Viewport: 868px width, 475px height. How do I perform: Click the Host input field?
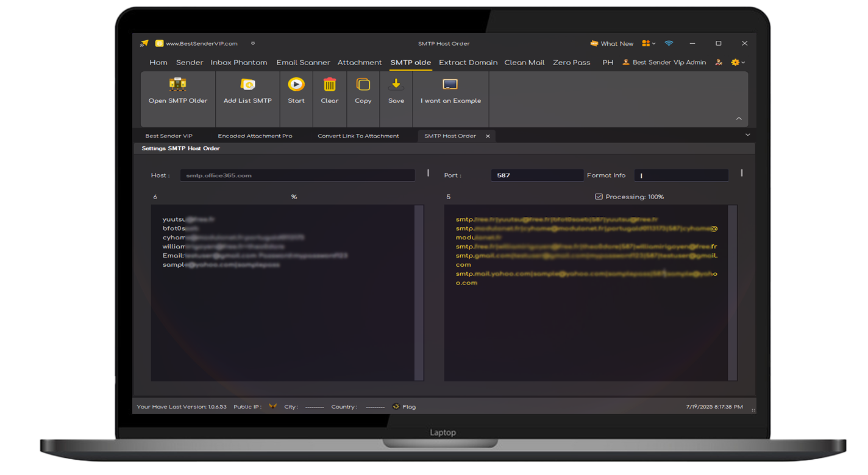(x=297, y=175)
